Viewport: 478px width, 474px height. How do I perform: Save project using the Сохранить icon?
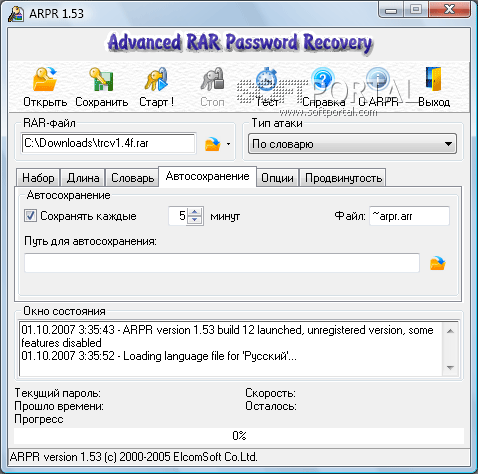tap(101, 80)
